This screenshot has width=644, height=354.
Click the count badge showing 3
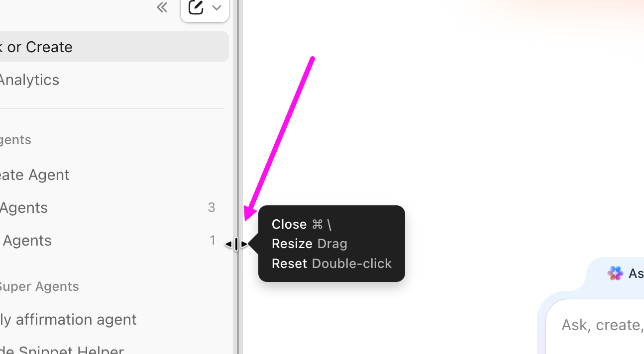212,207
